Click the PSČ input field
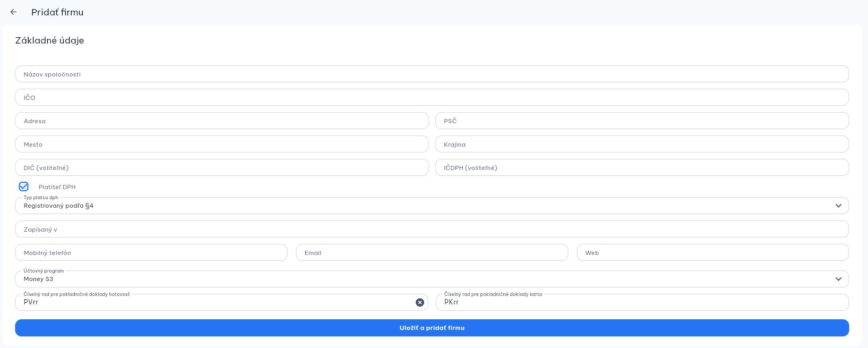The width and height of the screenshot is (868, 348). point(642,121)
